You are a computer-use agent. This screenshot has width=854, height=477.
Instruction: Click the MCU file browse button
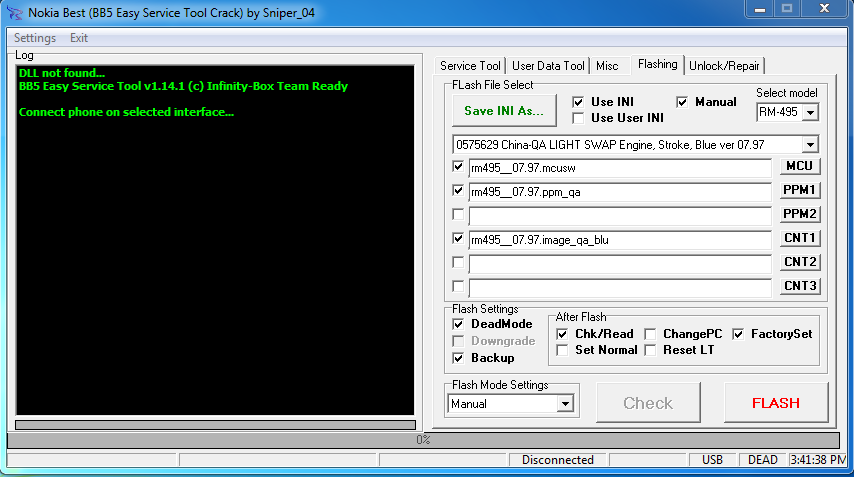coord(800,166)
